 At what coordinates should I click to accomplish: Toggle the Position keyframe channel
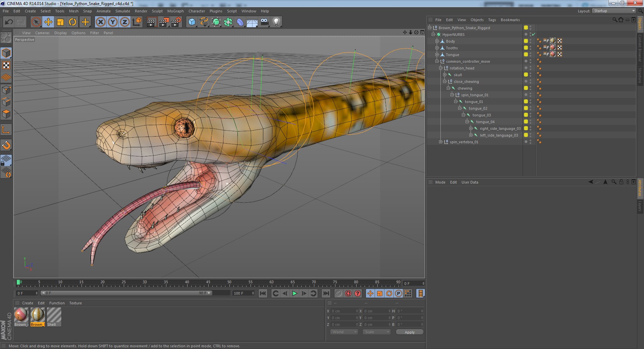[370, 293]
